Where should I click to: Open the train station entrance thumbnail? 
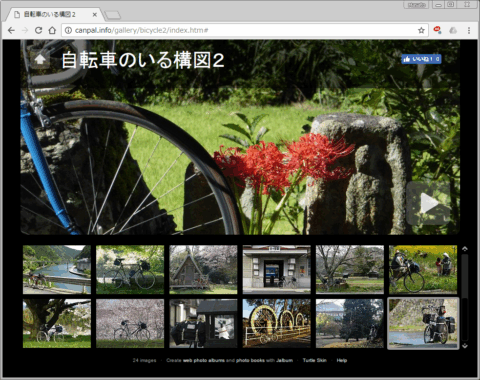277,270
